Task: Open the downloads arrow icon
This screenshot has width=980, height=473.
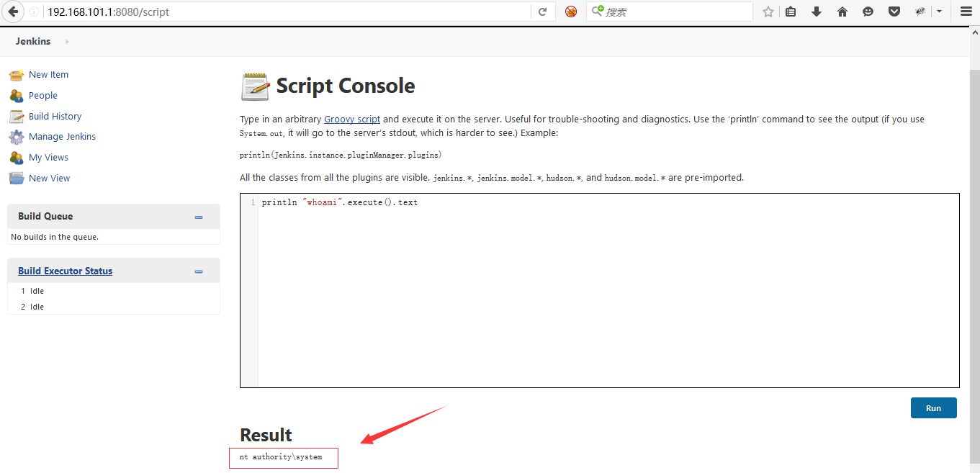Action: (x=817, y=12)
